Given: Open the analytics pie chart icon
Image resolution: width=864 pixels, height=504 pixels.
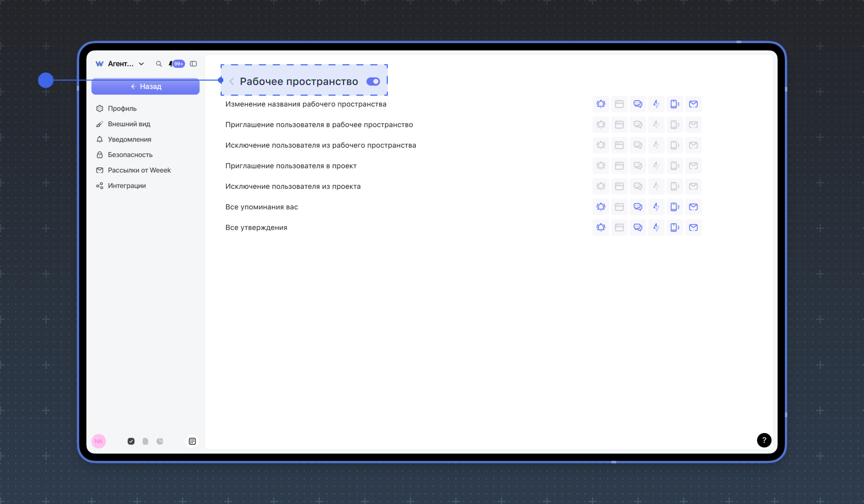Looking at the screenshot, I should point(160,441).
